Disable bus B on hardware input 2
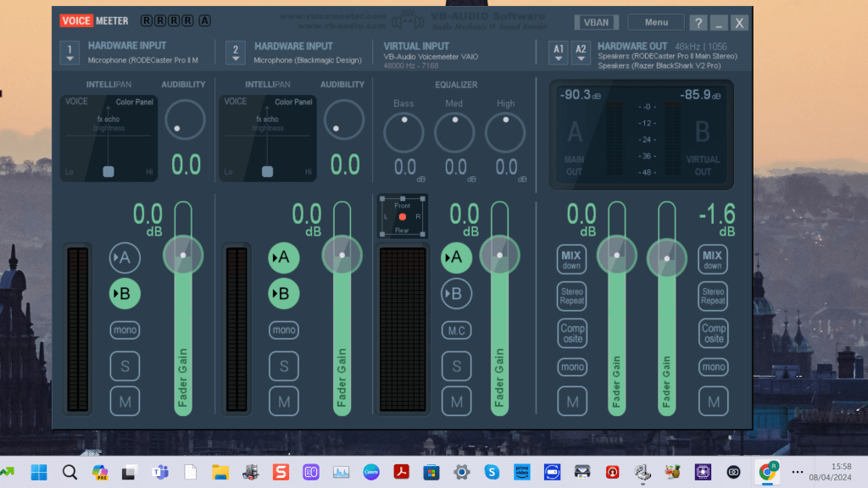Viewport: 868px width, 488px height. (x=283, y=293)
